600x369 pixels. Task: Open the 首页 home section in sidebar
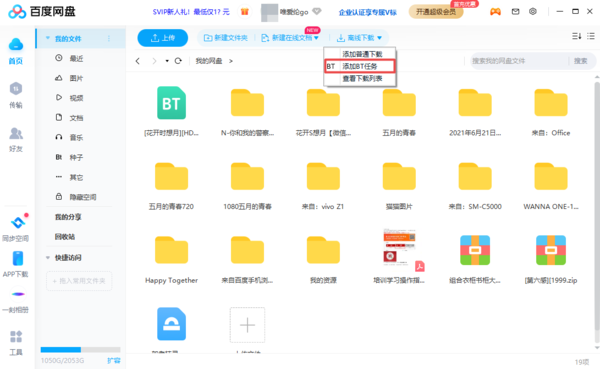coord(16,51)
